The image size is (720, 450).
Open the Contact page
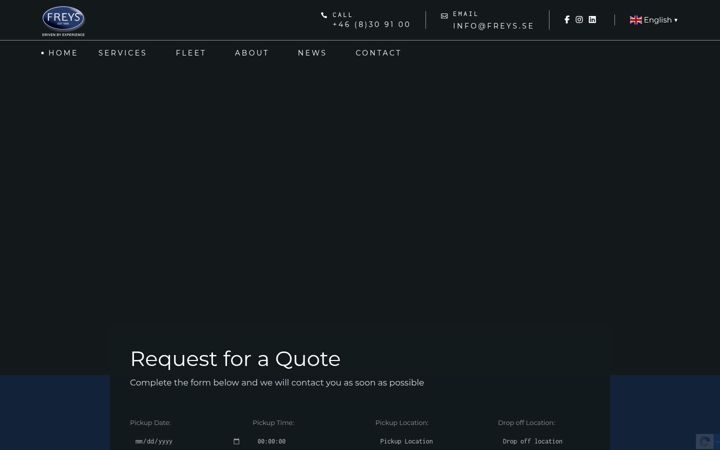click(x=378, y=53)
